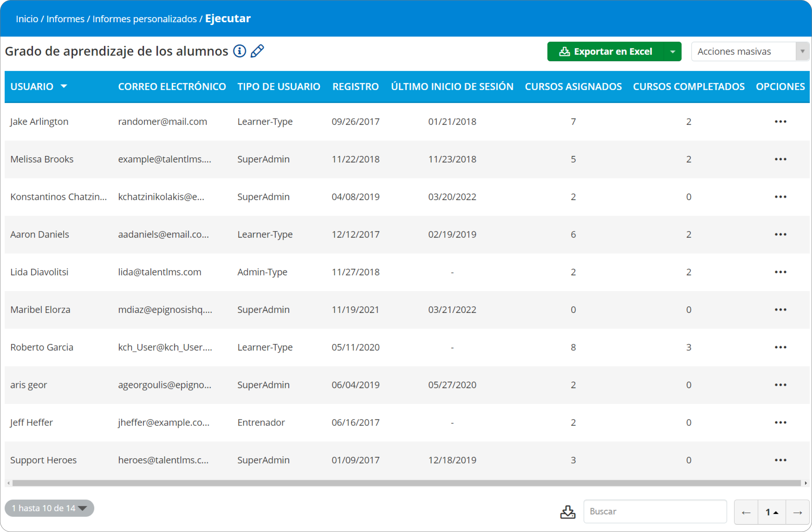Click registration date 09/26/2017
The height and width of the screenshot is (532, 812).
pyautogui.click(x=356, y=122)
